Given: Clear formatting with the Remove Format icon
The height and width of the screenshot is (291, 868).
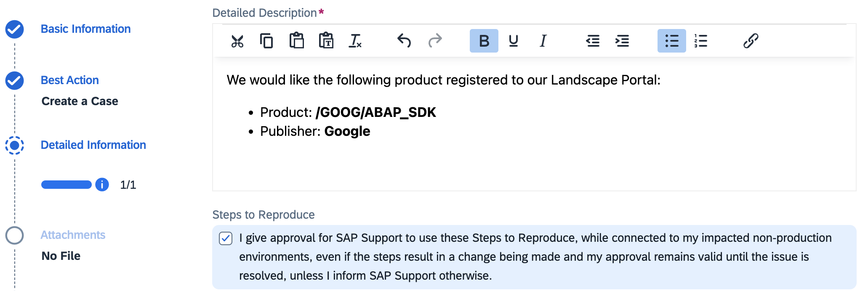Looking at the screenshot, I should (356, 41).
